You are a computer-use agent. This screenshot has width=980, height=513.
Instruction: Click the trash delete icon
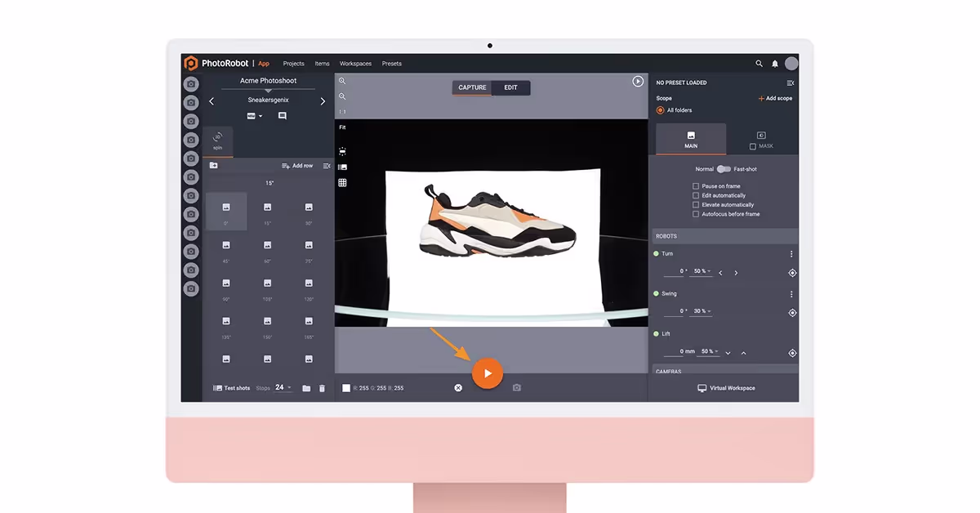click(x=322, y=388)
